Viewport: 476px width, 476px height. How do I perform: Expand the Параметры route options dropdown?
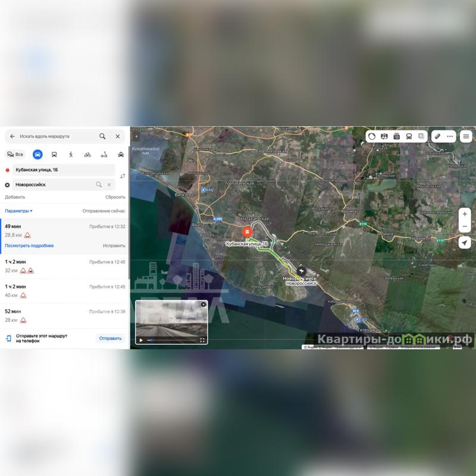click(19, 211)
